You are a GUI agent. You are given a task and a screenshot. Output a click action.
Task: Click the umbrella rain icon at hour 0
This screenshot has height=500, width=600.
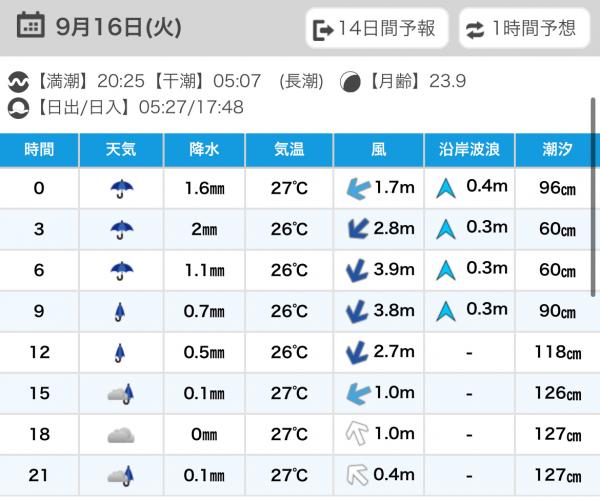click(x=121, y=187)
